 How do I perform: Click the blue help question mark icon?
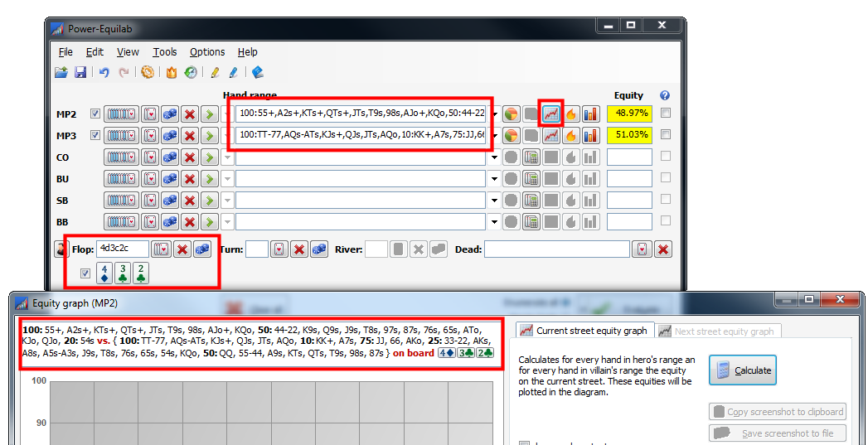coord(666,95)
